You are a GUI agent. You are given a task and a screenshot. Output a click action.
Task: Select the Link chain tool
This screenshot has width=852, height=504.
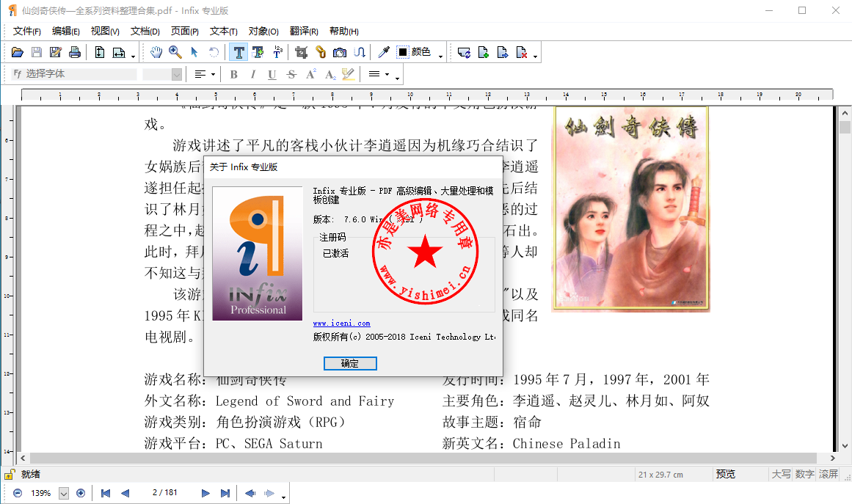click(x=321, y=52)
